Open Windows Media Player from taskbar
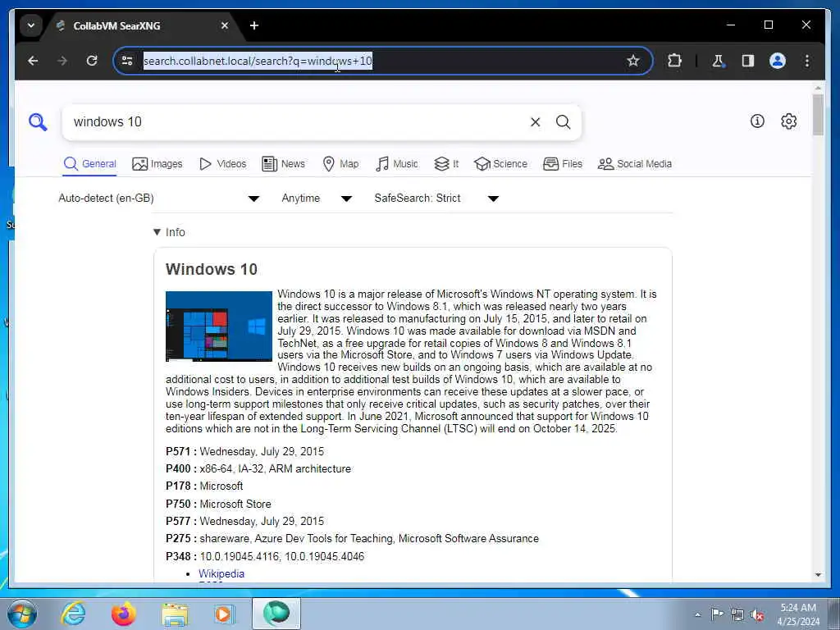 coord(224,614)
